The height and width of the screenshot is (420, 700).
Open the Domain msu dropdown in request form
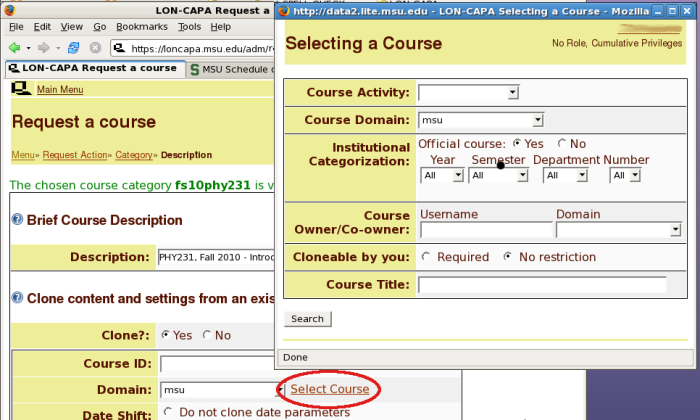[222, 390]
